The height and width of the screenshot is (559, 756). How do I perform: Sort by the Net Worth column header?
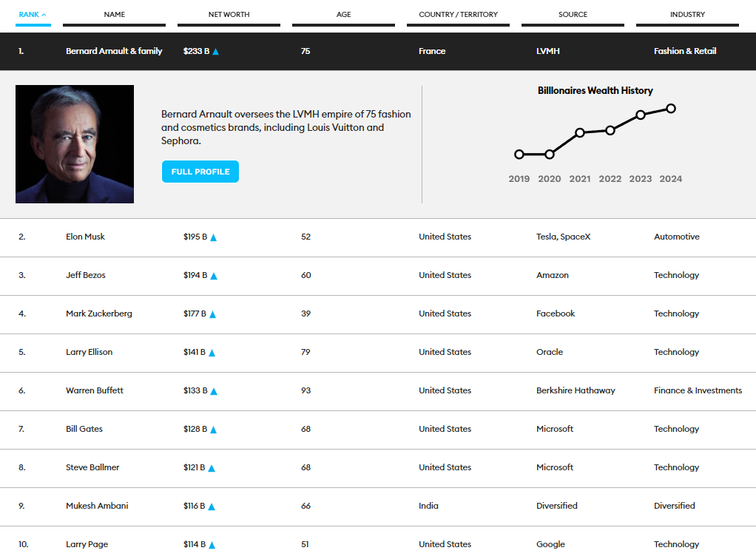coord(229,14)
